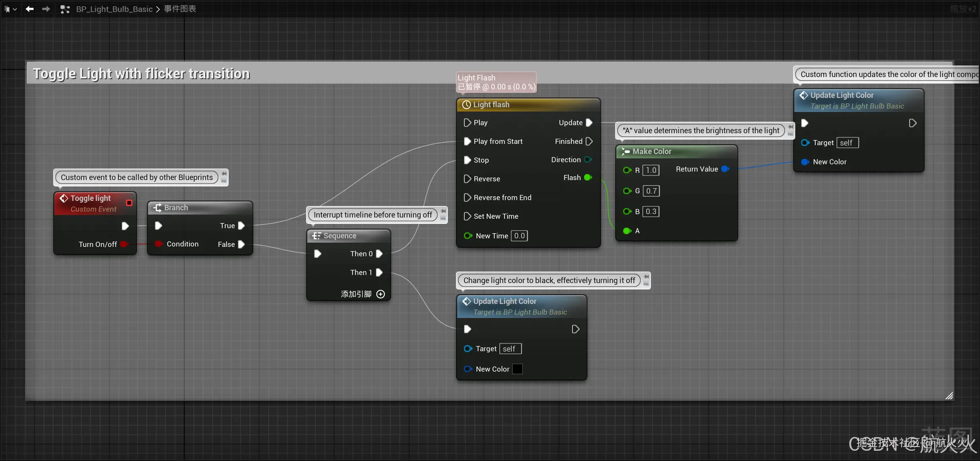Click the red delegate pin on Toggle light
Image resolution: width=980 pixels, height=461 pixels.
(129, 203)
